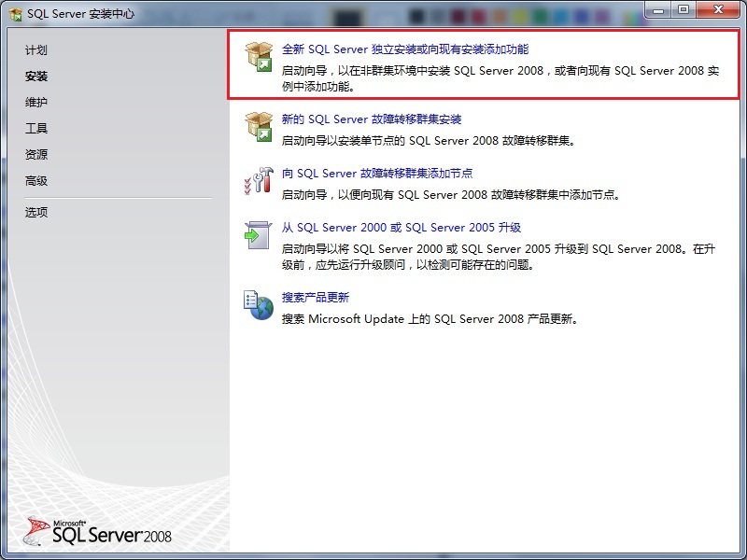Switch to the 安装 section
The height and width of the screenshot is (560, 747).
(36, 77)
